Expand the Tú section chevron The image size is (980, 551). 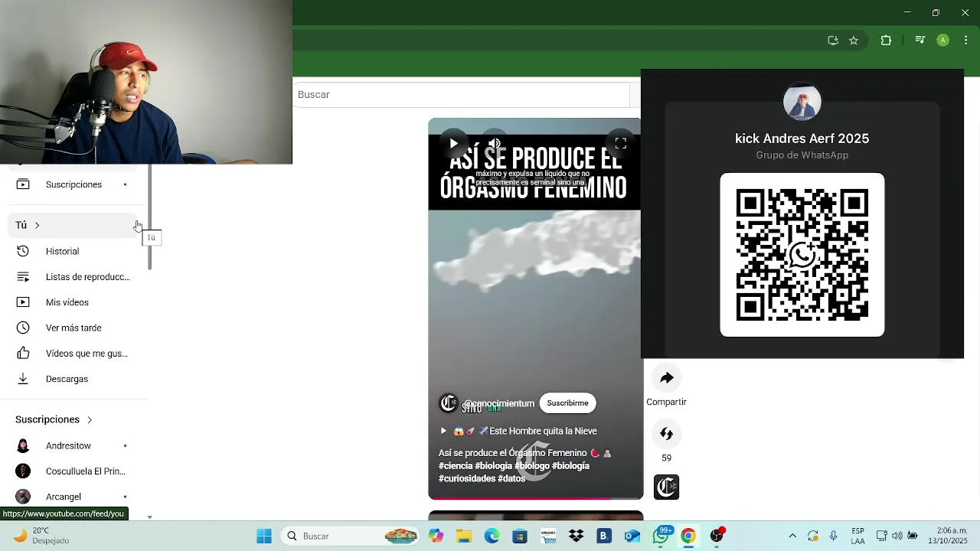pyautogui.click(x=37, y=225)
